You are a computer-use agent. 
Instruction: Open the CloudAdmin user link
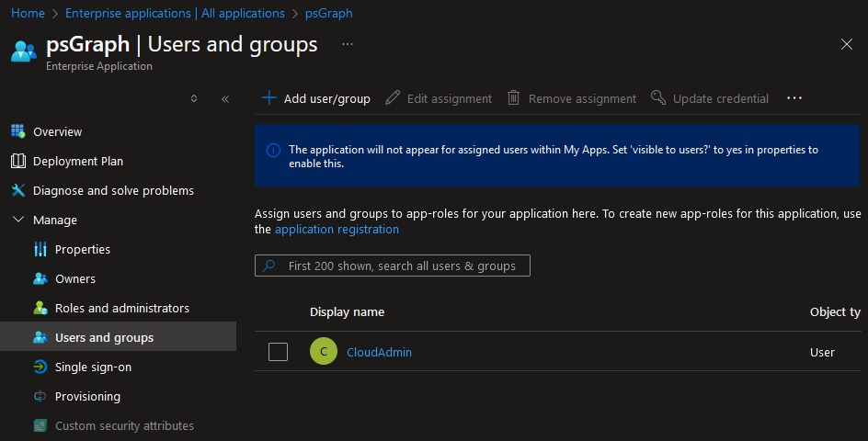pyautogui.click(x=379, y=352)
